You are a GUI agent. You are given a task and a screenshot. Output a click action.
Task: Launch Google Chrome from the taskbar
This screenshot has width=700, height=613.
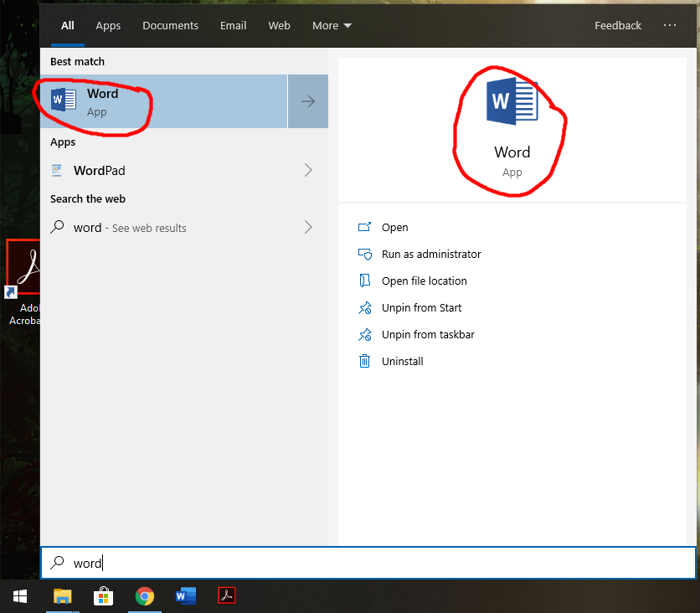coord(145,596)
